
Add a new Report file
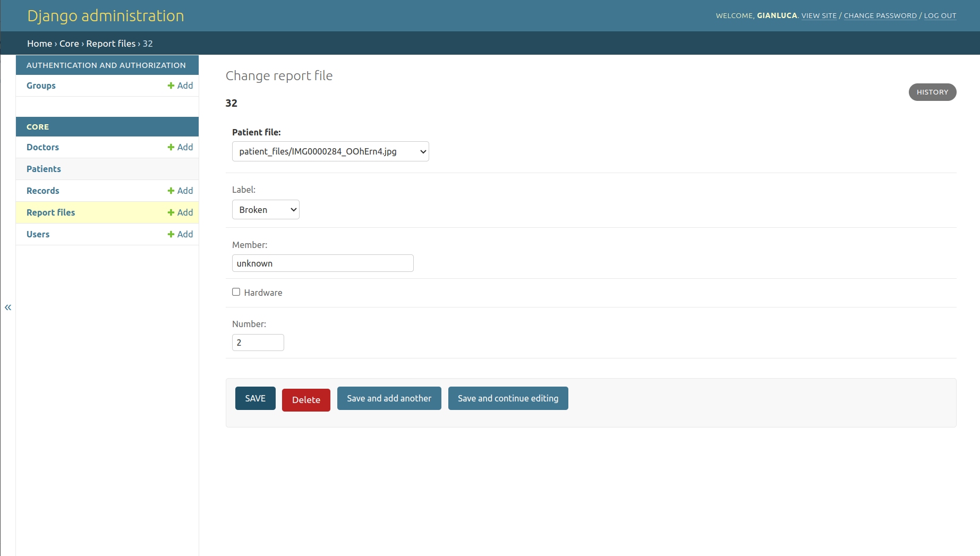pos(180,212)
